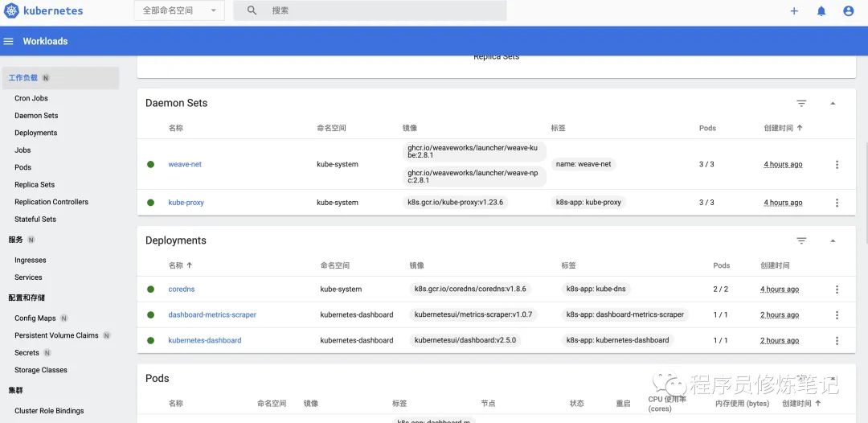Open the coredns deployment link
This screenshot has height=423, width=868.
point(182,289)
